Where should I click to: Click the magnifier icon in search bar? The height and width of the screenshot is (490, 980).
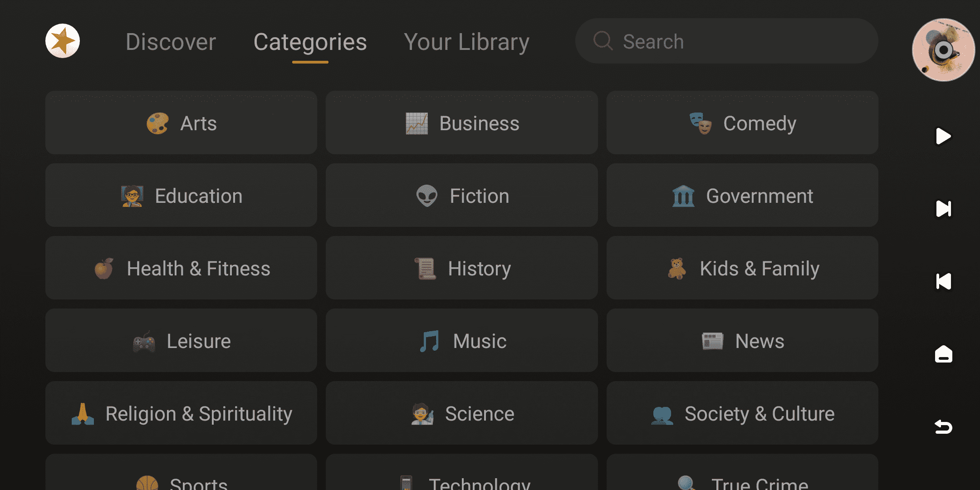click(603, 41)
